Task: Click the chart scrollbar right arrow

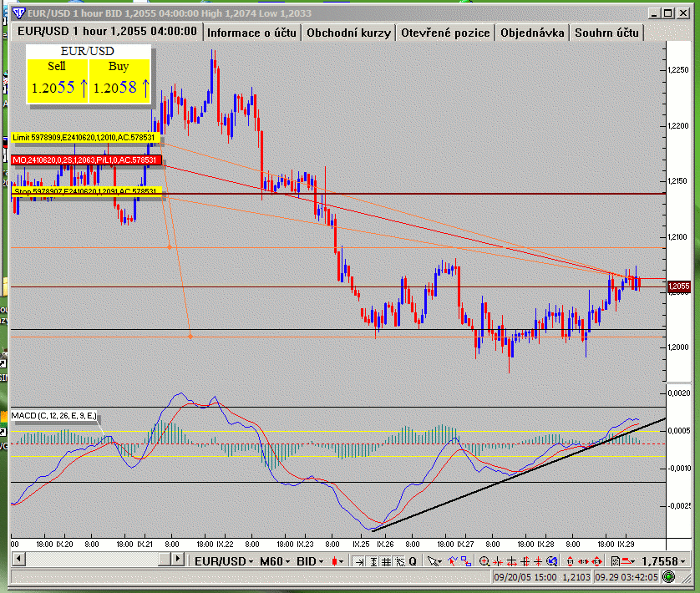Action: [177, 559]
